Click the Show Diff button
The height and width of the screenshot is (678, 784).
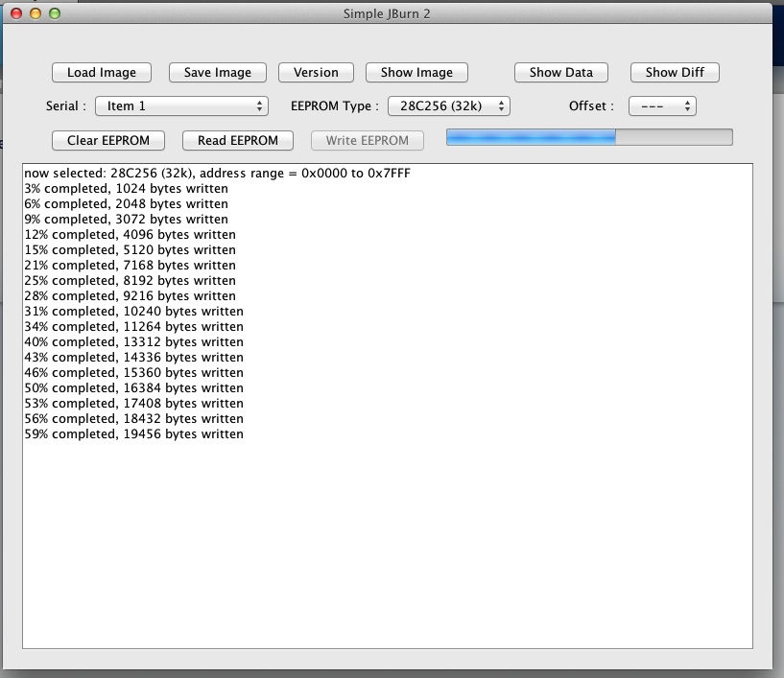tap(674, 73)
